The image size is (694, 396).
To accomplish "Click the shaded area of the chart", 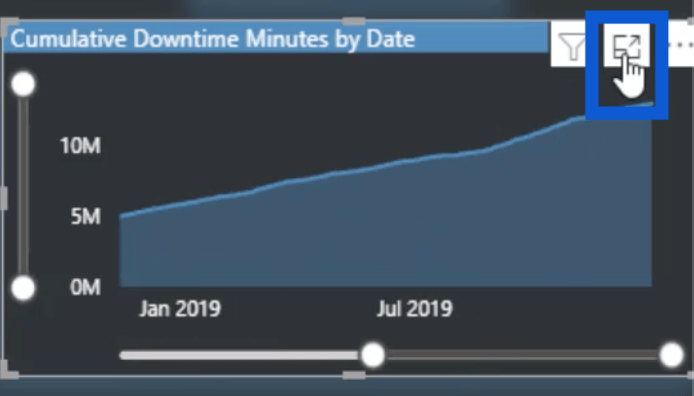I will 385,235.
